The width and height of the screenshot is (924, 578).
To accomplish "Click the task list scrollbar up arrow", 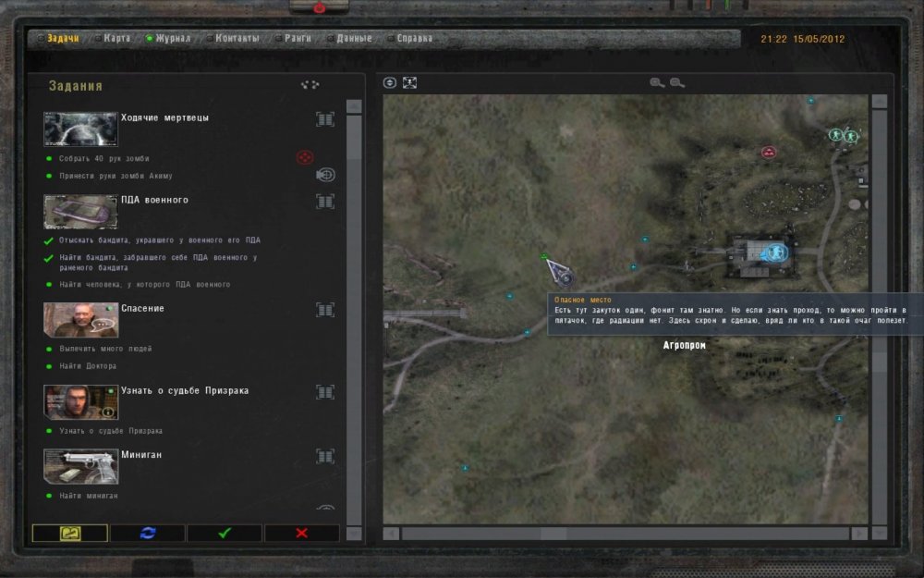I will tap(354, 106).
